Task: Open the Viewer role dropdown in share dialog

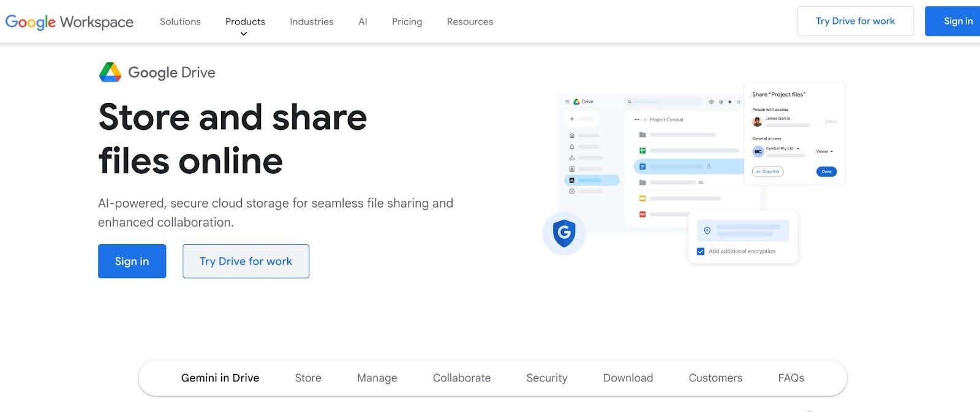Action: (824, 151)
